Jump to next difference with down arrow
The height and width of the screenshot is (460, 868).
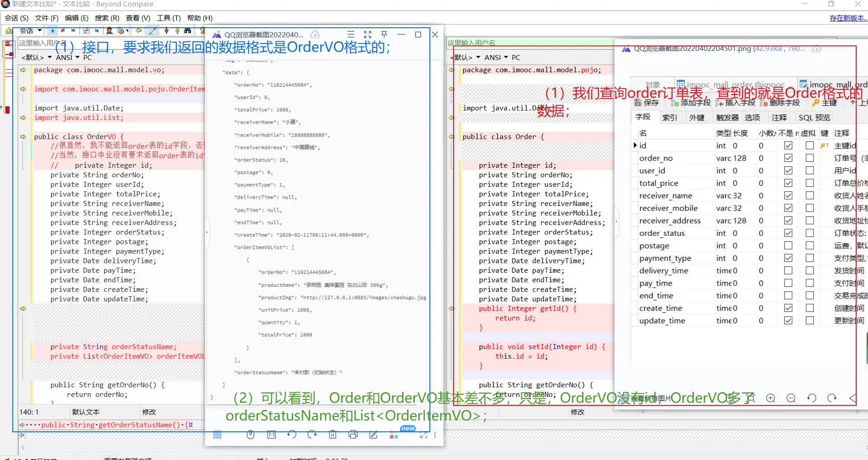167,31
